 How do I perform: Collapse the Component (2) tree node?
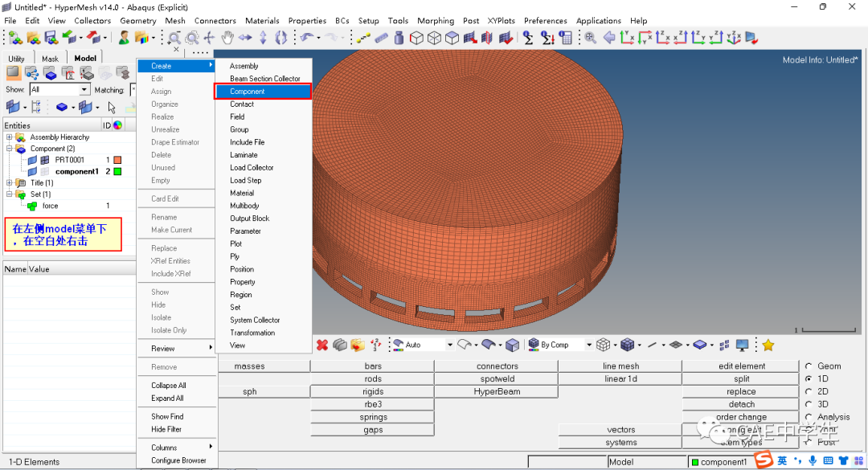(x=10, y=149)
